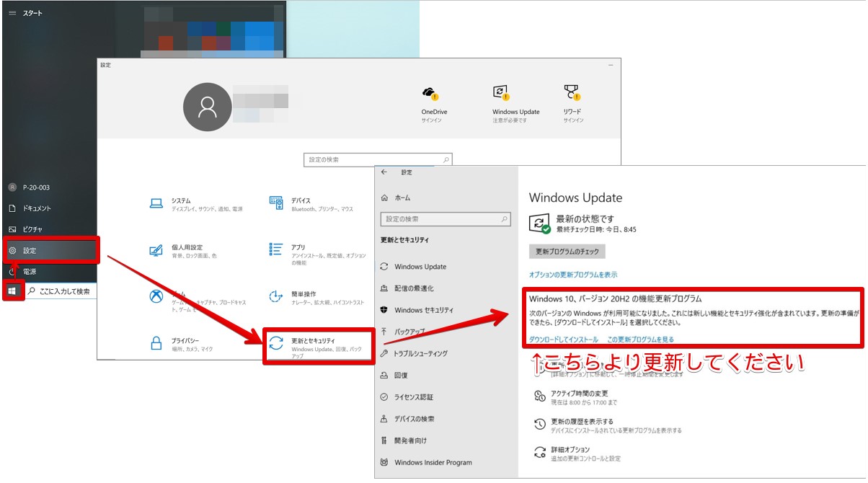The image size is (868, 483).
Task: Click the user avatar in Settings home
Action: click(208, 107)
